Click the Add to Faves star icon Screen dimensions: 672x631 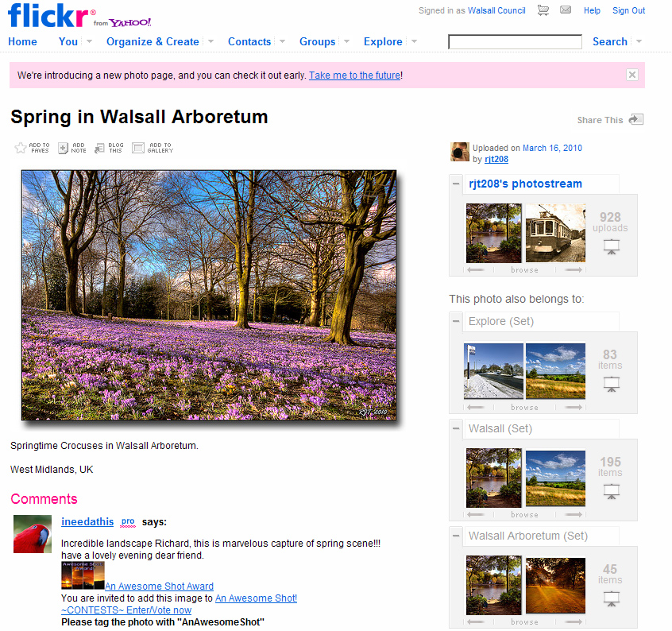tap(20, 148)
